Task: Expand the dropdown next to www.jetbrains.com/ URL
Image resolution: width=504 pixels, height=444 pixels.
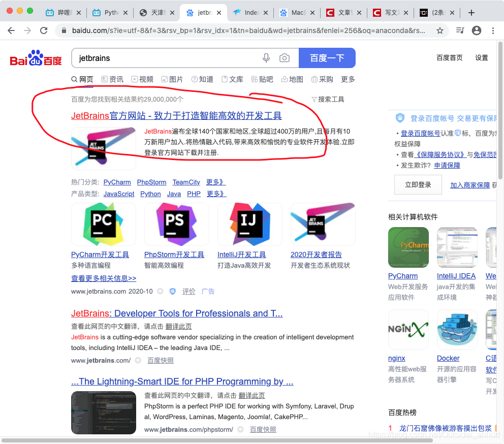Action: 138,360
